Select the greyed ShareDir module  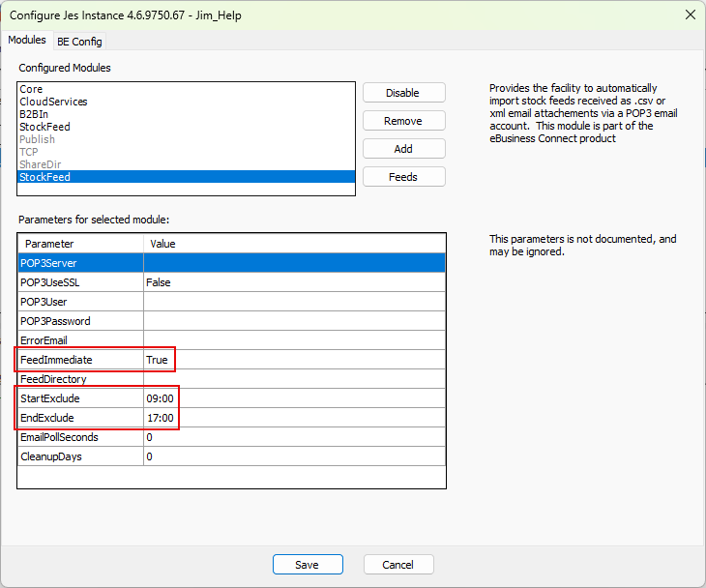(186, 164)
